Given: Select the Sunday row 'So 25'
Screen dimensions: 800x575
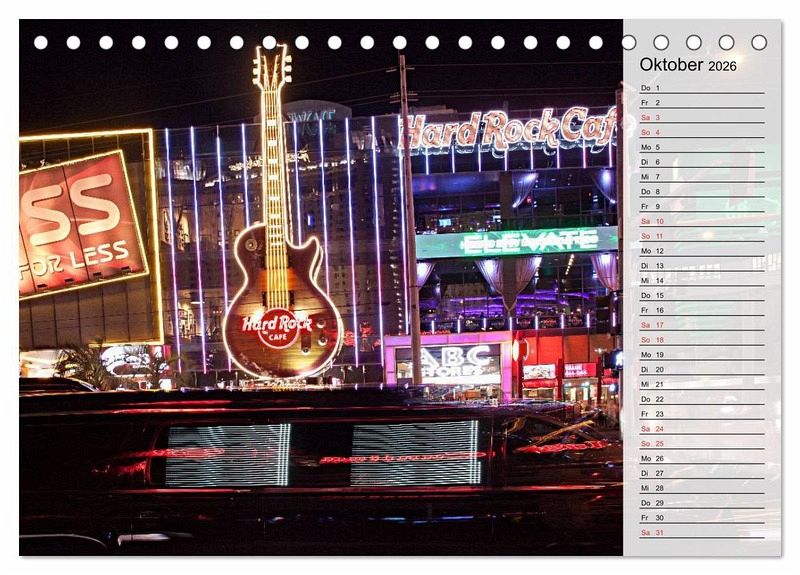Looking at the screenshot, I should 702,443.
